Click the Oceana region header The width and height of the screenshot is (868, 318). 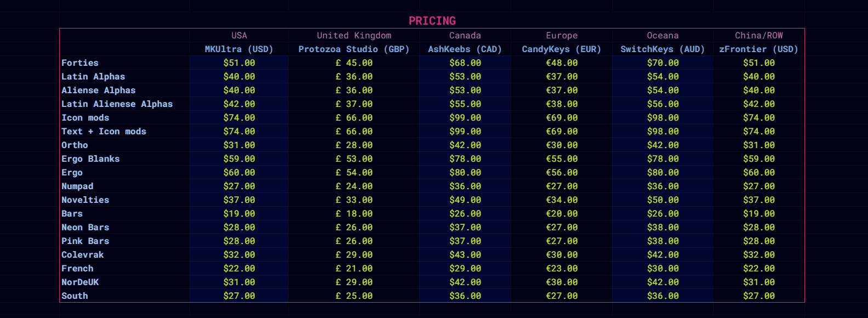(663, 36)
